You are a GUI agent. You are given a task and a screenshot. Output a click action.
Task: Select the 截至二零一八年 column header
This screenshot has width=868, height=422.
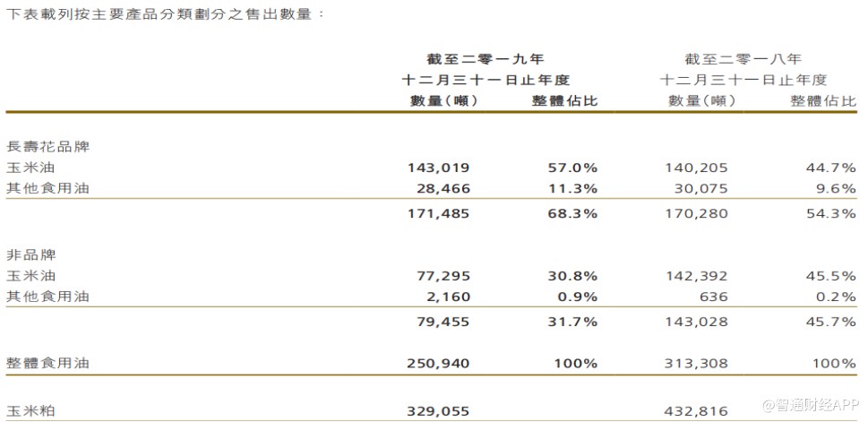coord(743,59)
